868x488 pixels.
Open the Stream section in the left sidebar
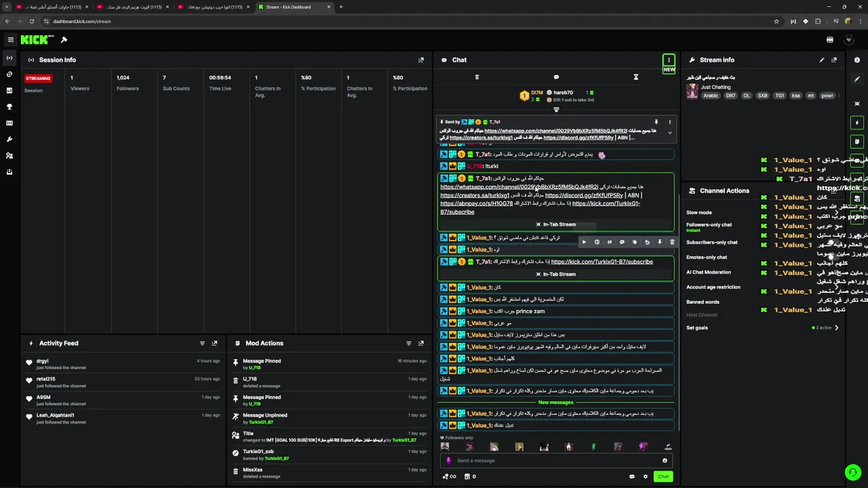9,58
